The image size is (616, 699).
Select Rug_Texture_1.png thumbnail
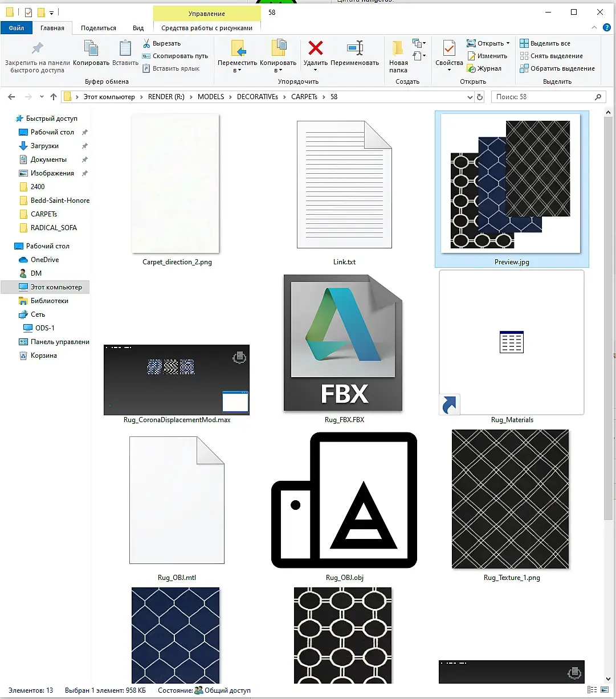tap(511, 499)
